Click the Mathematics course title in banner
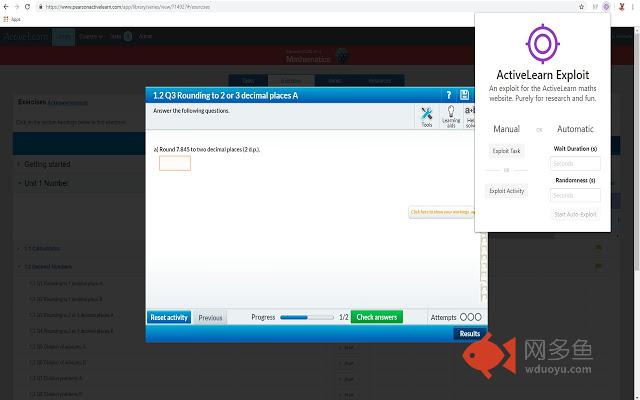 [308, 59]
